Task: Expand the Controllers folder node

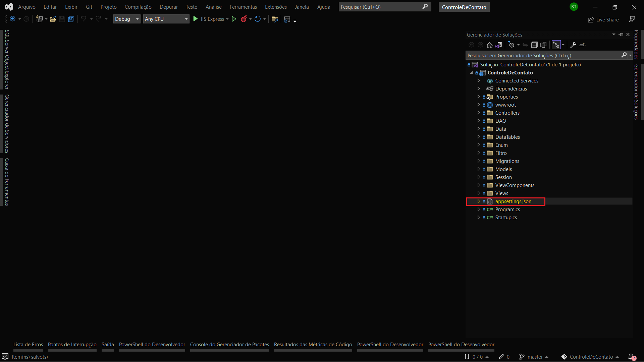Action: (x=479, y=113)
